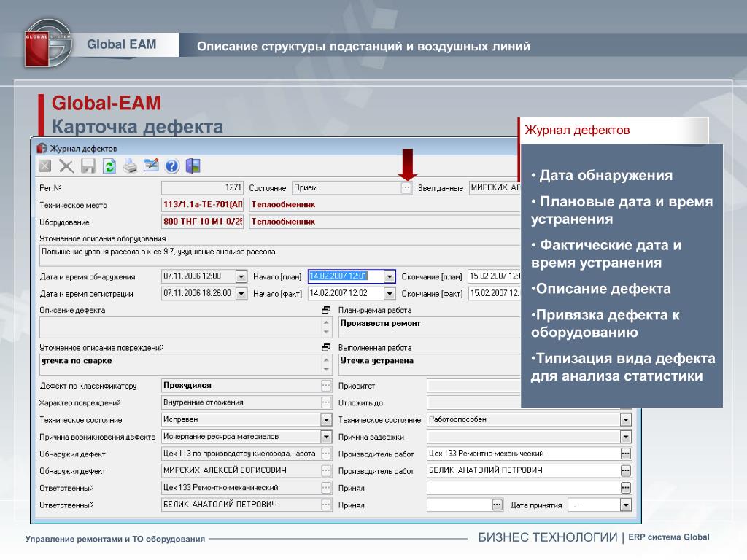Click the Техническое место code field
This screenshot has height=560, width=747.
pyautogui.click(x=202, y=205)
